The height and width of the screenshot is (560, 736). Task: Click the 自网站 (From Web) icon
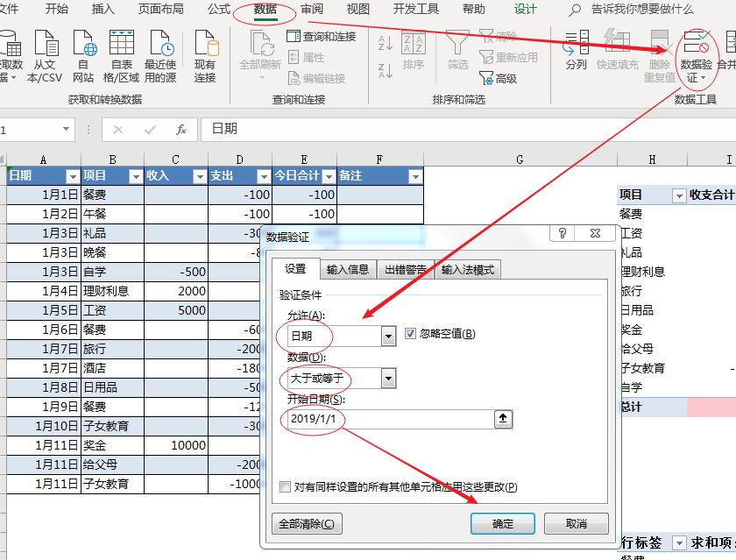click(x=83, y=54)
